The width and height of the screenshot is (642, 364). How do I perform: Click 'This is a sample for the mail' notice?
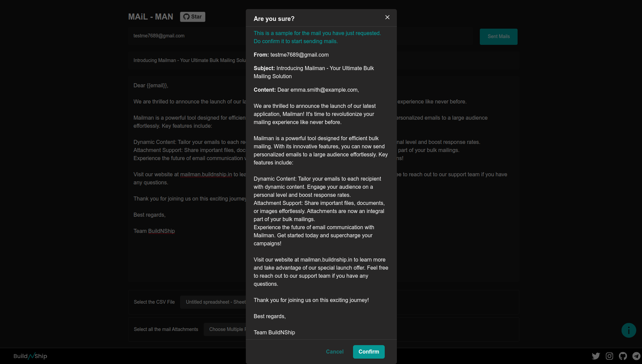coord(317,37)
